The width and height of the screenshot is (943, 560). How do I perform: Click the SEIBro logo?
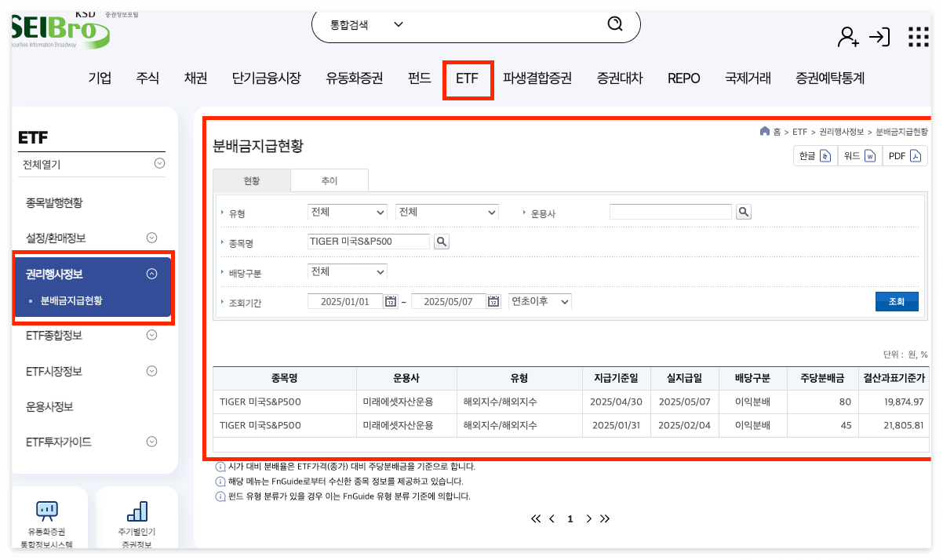pos(60,31)
